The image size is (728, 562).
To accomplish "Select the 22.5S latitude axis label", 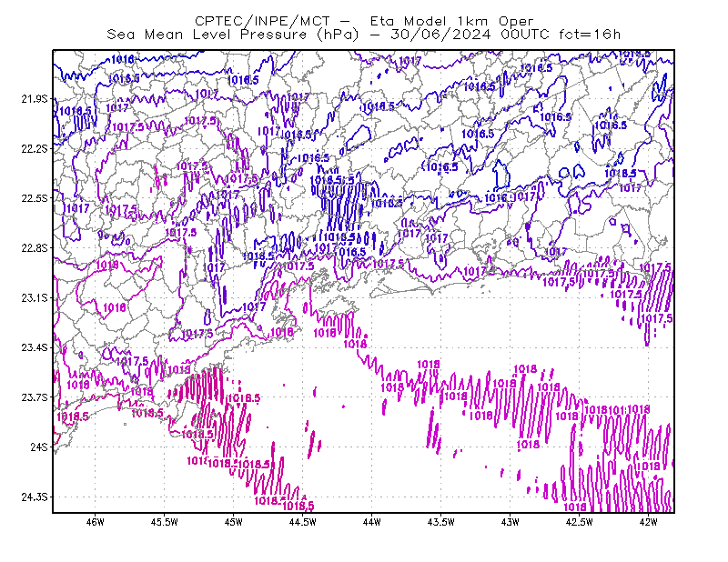I will 35,198.
